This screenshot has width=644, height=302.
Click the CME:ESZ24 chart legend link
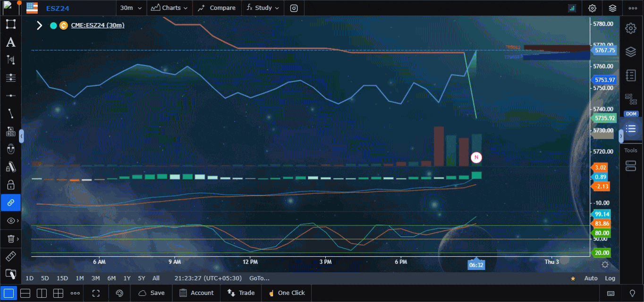coord(98,25)
